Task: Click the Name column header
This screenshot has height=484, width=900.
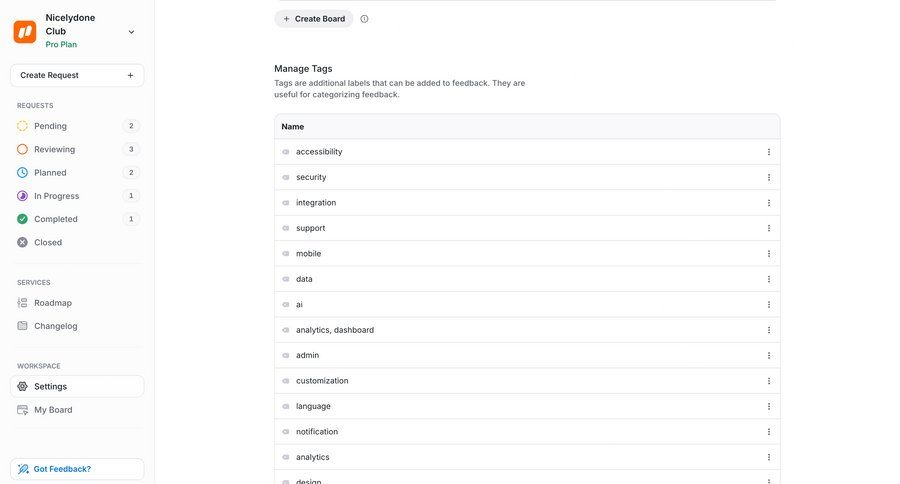Action: 293,127
